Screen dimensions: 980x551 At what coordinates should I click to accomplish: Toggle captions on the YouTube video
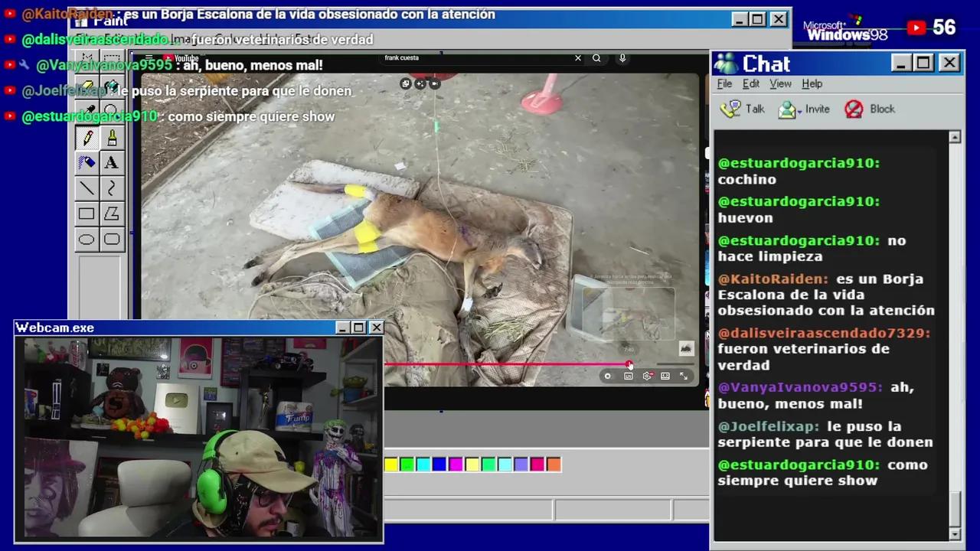(x=628, y=376)
